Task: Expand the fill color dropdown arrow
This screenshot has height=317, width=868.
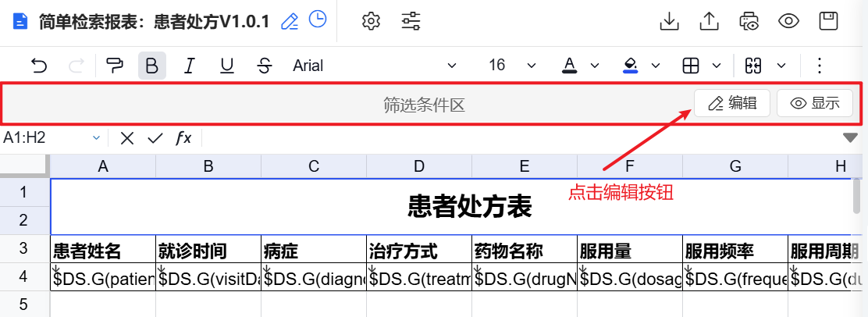Action: pyautogui.click(x=656, y=66)
